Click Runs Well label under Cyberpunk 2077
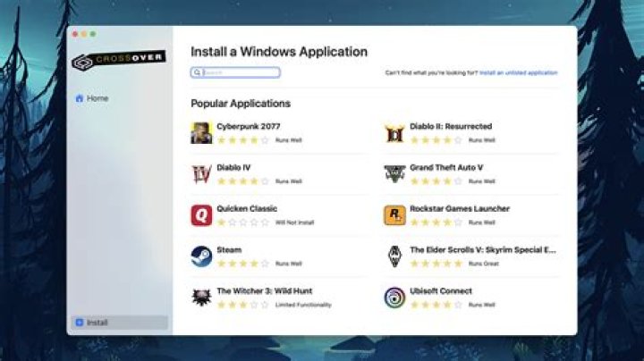Viewport: 644px width, 361px height. tap(288, 140)
